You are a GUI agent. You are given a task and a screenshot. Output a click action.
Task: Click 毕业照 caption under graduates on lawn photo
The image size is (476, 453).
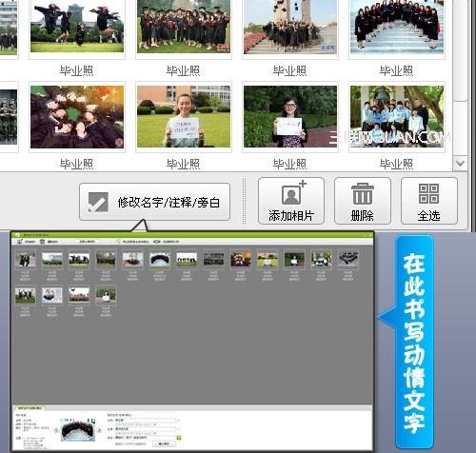coord(183,70)
